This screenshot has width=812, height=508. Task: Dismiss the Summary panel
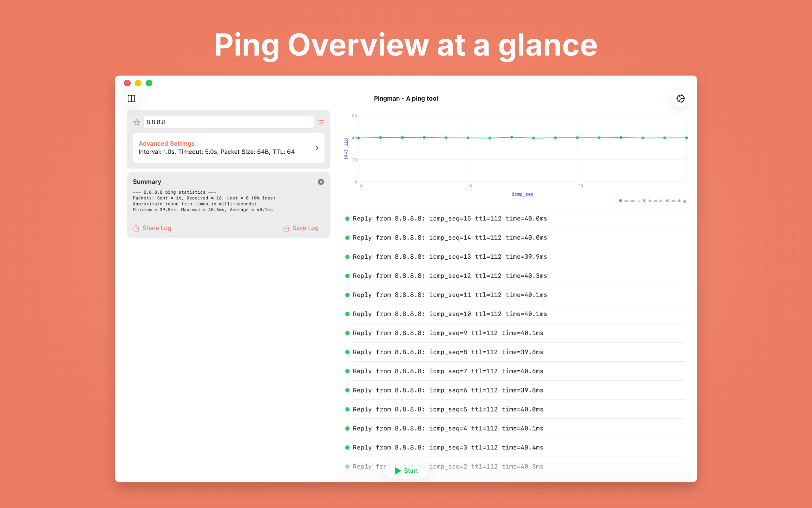[x=321, y=182]
